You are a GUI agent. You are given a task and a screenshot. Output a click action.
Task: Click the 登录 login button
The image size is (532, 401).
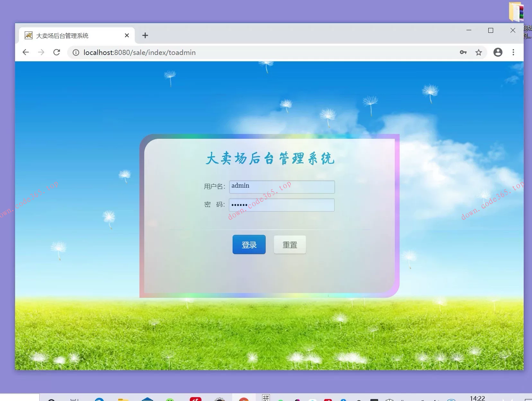point(249,245)
